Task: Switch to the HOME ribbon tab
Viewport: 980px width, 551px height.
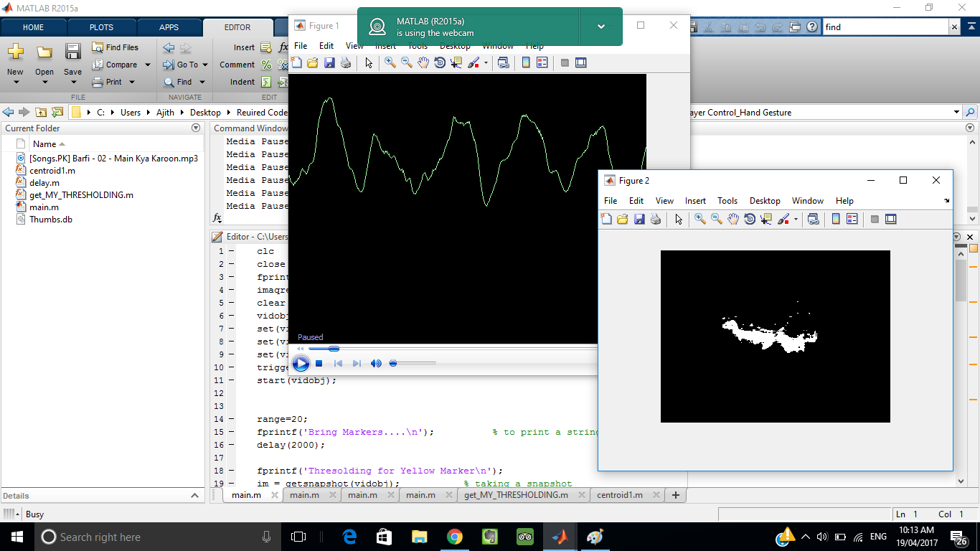Action: pyautogui.click(x=34, y=27)
